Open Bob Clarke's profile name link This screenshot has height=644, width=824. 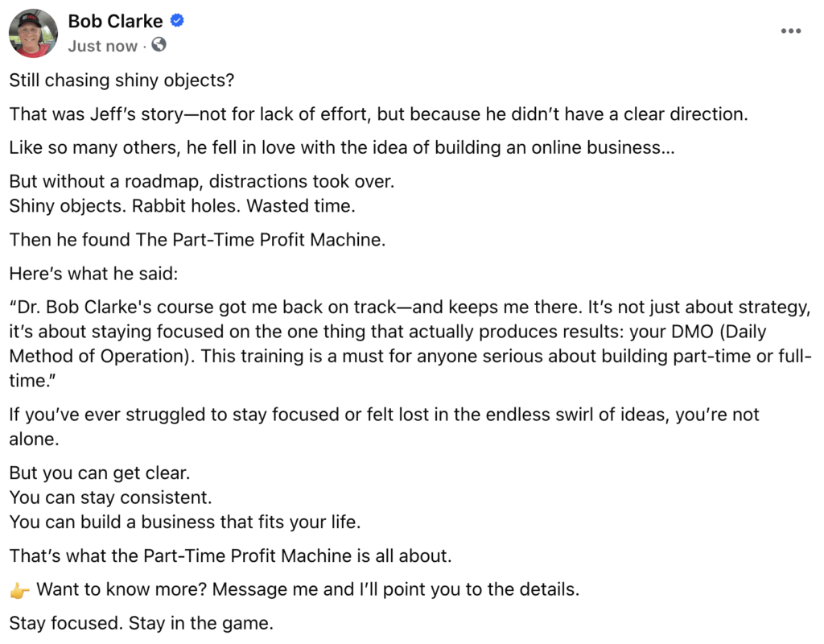[116, 21]
